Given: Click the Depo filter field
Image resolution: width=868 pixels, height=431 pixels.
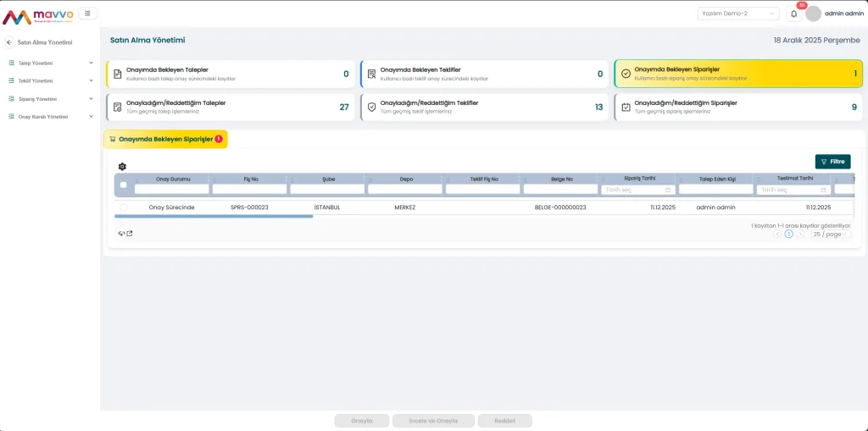Looking at the screenshot, I should (405, 189).
